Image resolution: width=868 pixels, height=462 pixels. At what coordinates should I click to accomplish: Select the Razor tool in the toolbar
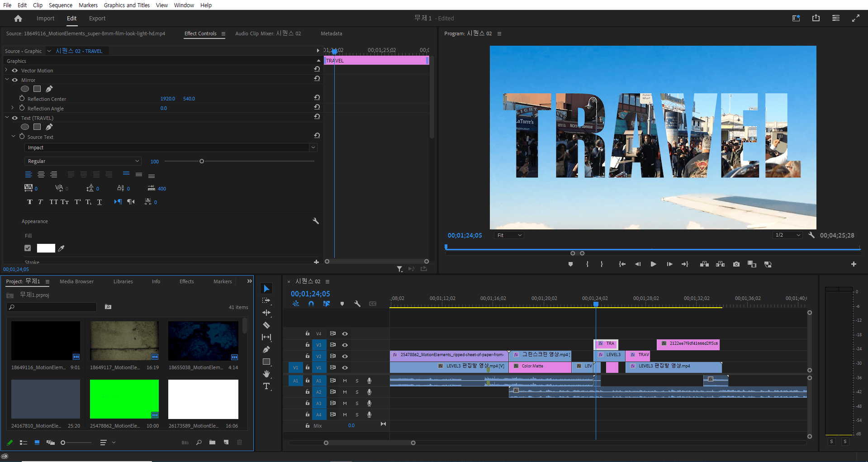[x=266, y=325]
